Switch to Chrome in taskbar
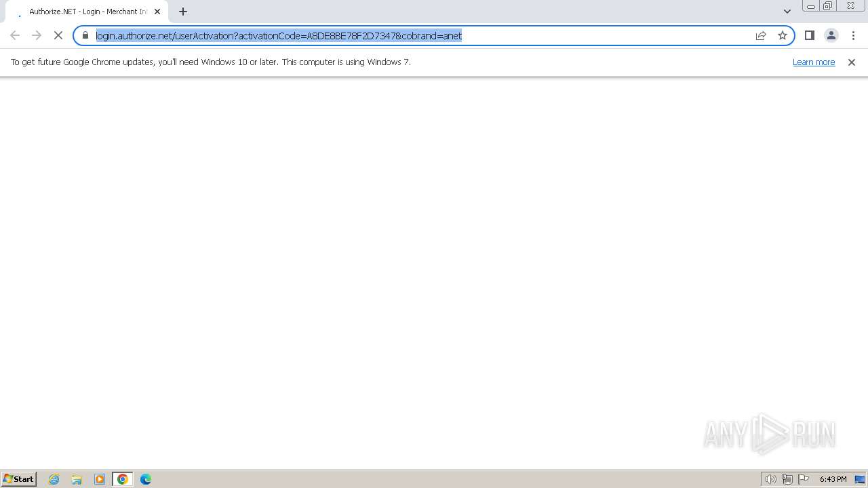The image size is (868, 488). pos(123,479)
